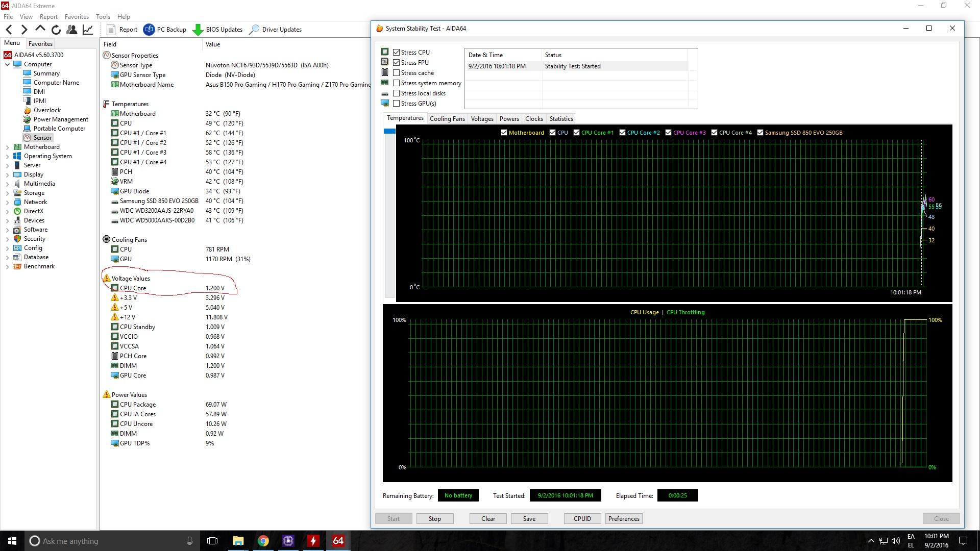Screen dimensions: 980x551
Task: Click the graph chart toolbar icon
Action: tap(88, 30)
